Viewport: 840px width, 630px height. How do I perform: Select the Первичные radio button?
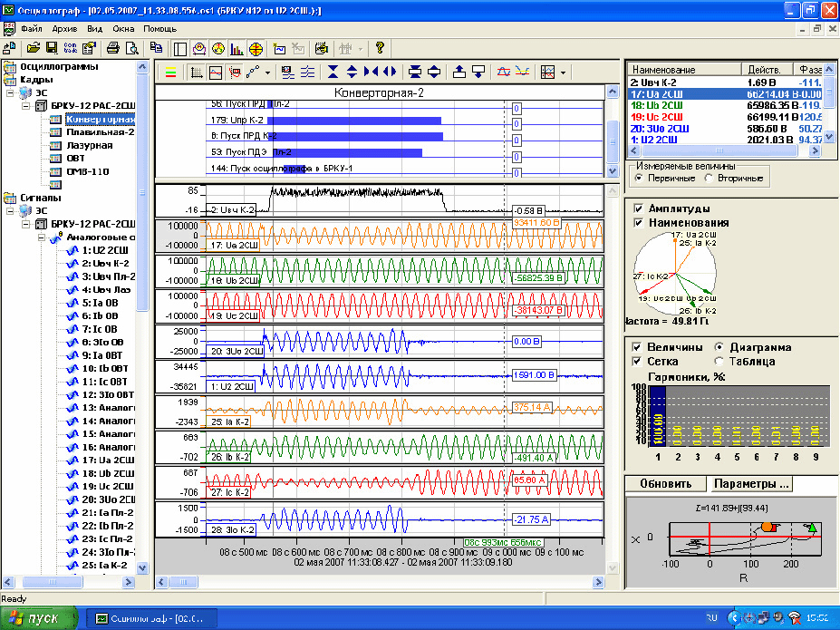coord(639,178)
